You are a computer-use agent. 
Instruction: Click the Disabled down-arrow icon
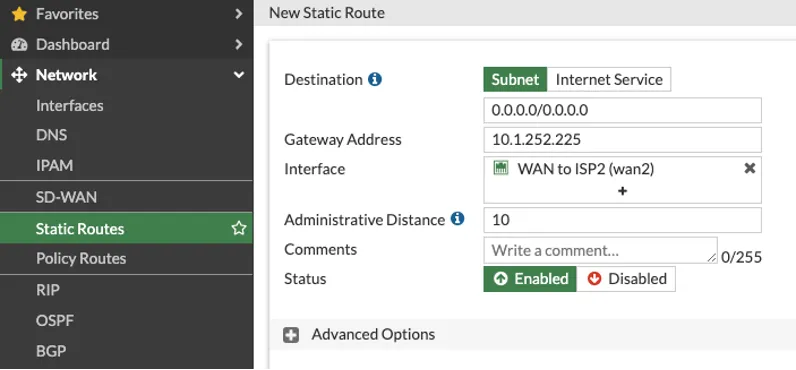point(594,279)
